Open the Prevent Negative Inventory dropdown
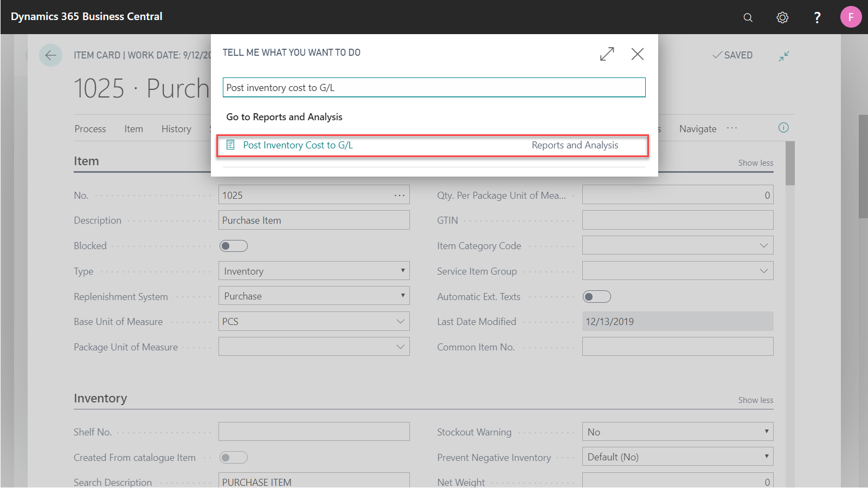The width and height of the screenshot is (868, 488). point(678,457)
